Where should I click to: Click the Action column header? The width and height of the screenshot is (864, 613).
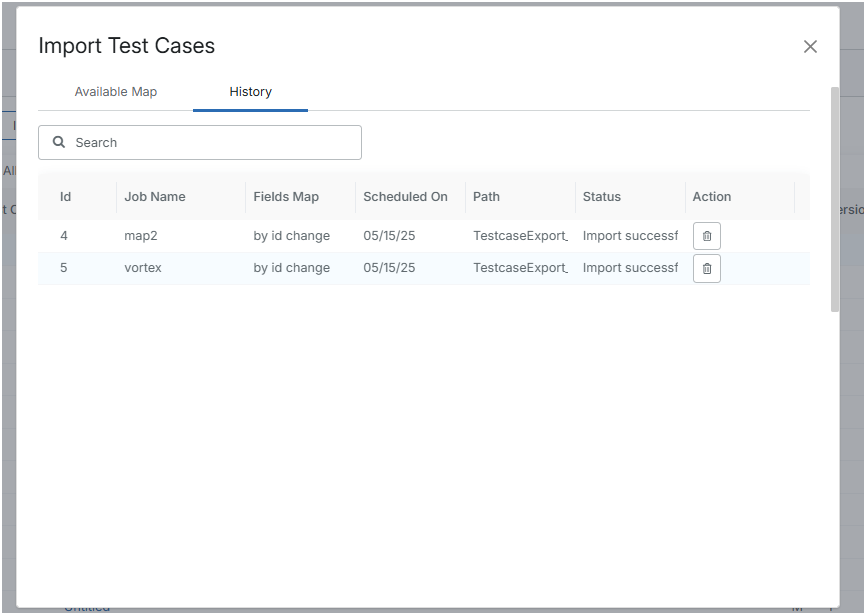712,196
